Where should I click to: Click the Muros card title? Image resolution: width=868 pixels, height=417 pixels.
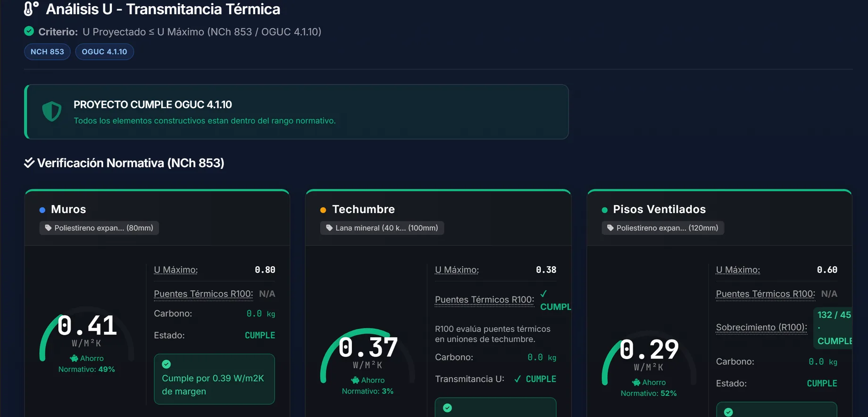68,209
